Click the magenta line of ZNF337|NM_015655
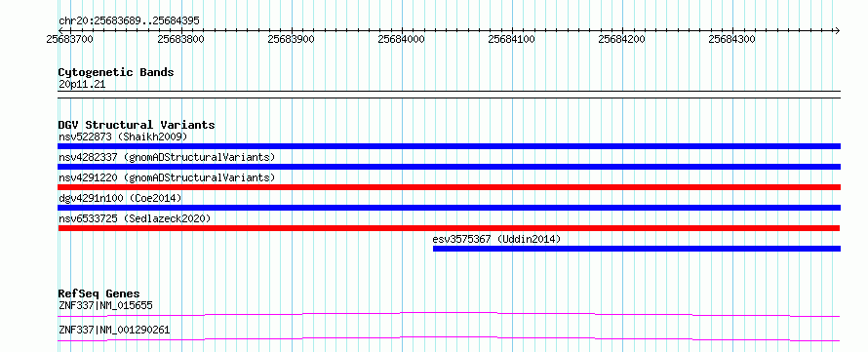Image resolution: width=868 pixels, height=352 pixels. (x=449, y=314)
